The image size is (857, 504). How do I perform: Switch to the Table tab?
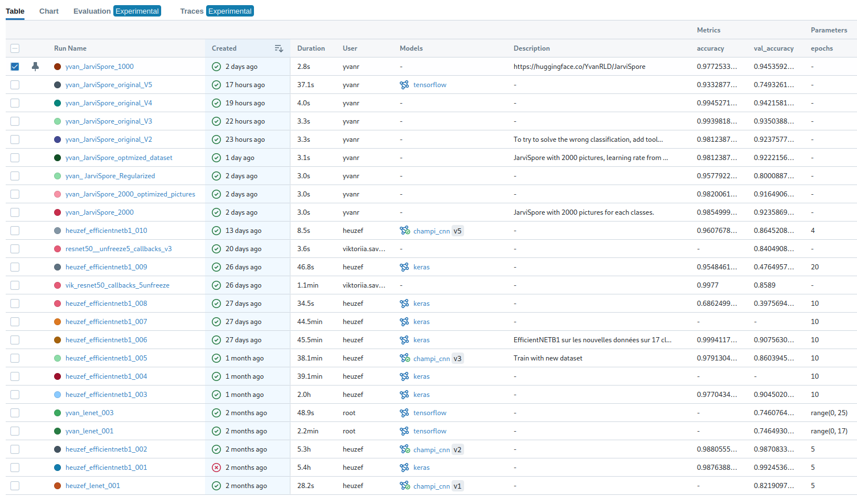15,11
